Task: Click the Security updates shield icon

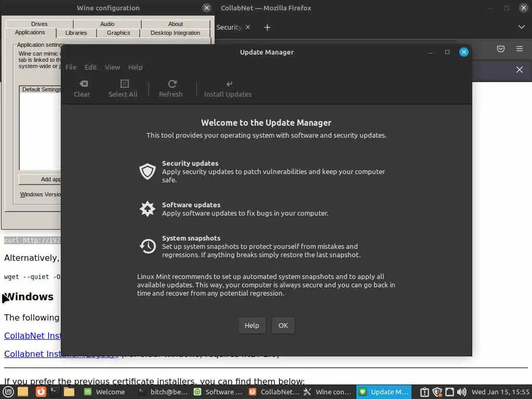Action: click(148, 171)
